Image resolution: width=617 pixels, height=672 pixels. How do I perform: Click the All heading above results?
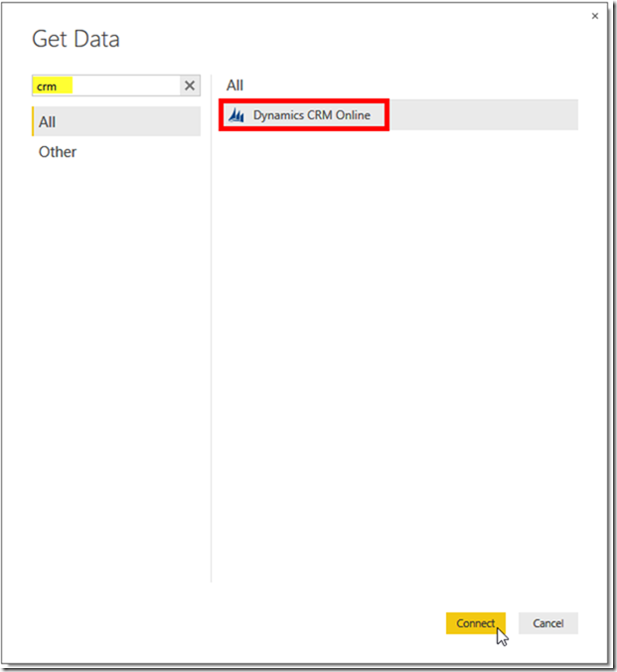[x=234, y=85]
